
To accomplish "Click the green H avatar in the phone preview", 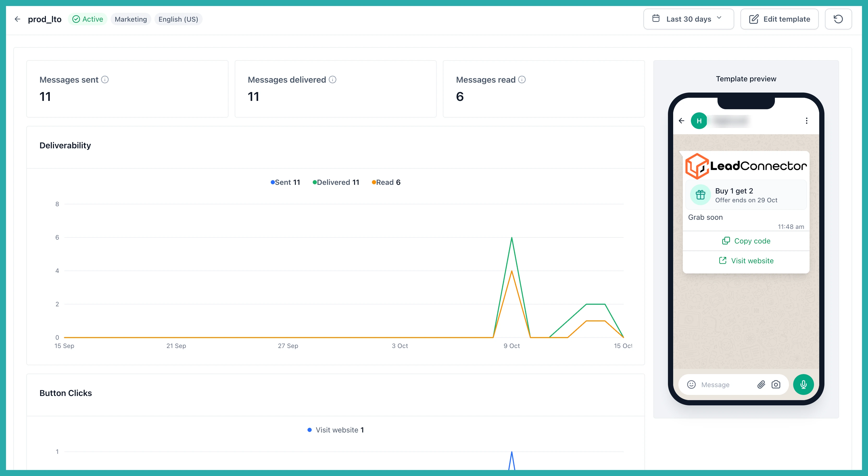I will pyautogui.click(x=699, y=121).
